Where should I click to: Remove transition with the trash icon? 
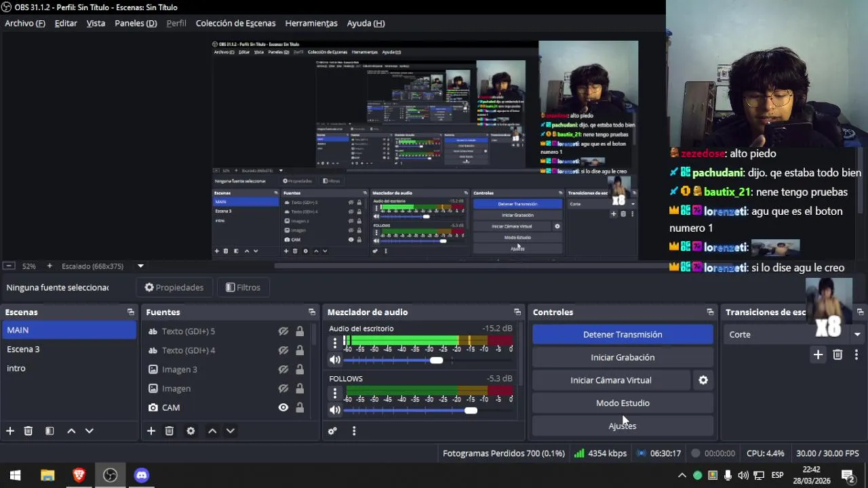point(837,354)
